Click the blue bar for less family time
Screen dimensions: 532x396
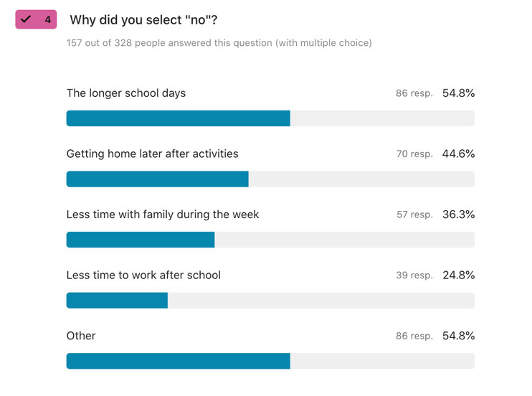(141, 240)
